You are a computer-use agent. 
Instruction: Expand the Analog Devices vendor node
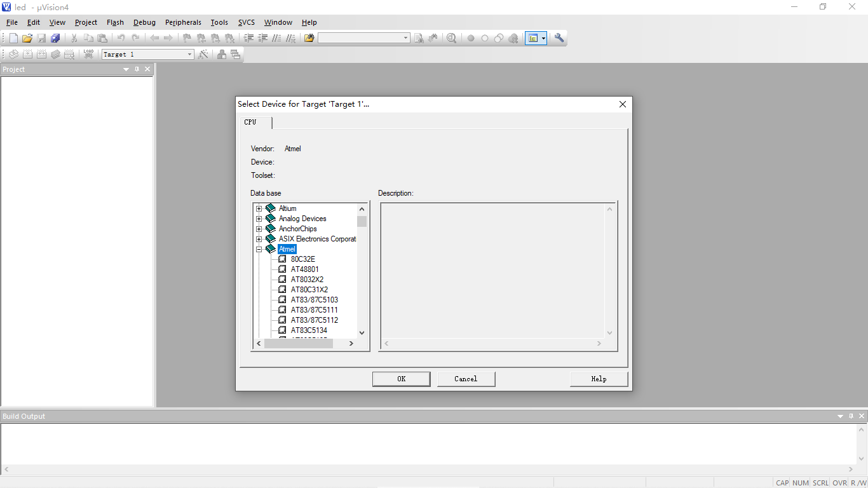259,219
